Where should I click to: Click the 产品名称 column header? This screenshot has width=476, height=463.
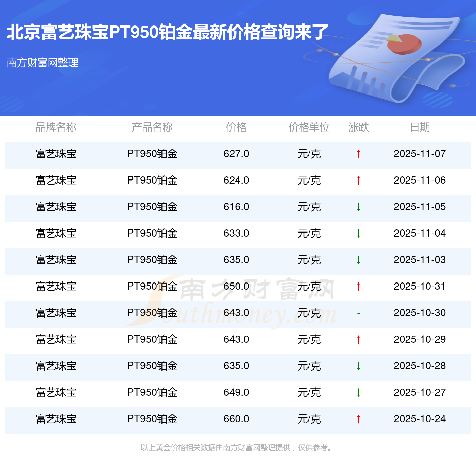click(152, 127)
